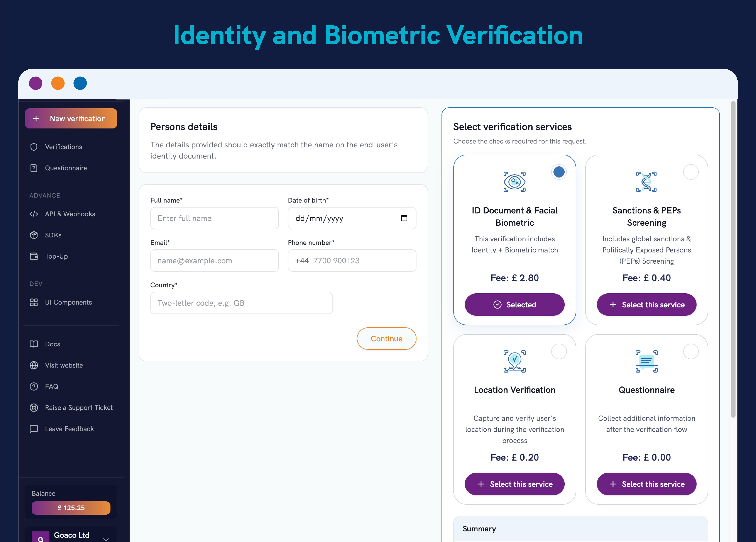Viewport: 756px width, 542px height.
Task: Click the Phone number input field
Action: tap(352, 261)
